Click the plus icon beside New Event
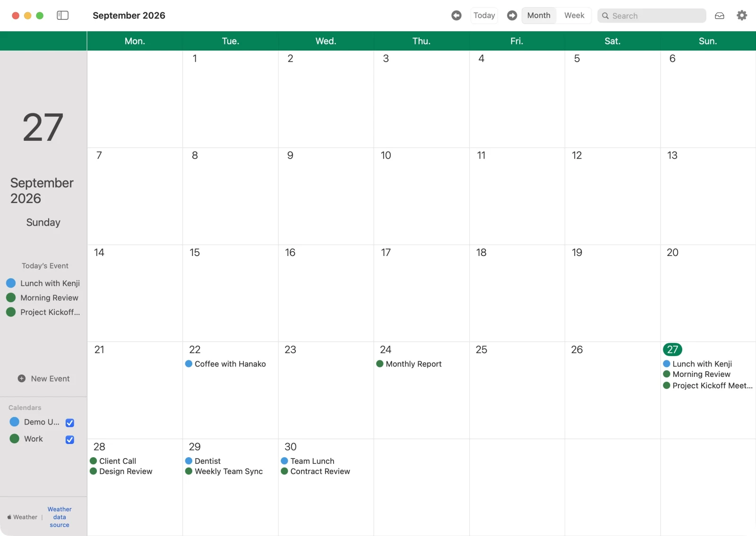This screenshot has width=756, height=536. point(22,378)
